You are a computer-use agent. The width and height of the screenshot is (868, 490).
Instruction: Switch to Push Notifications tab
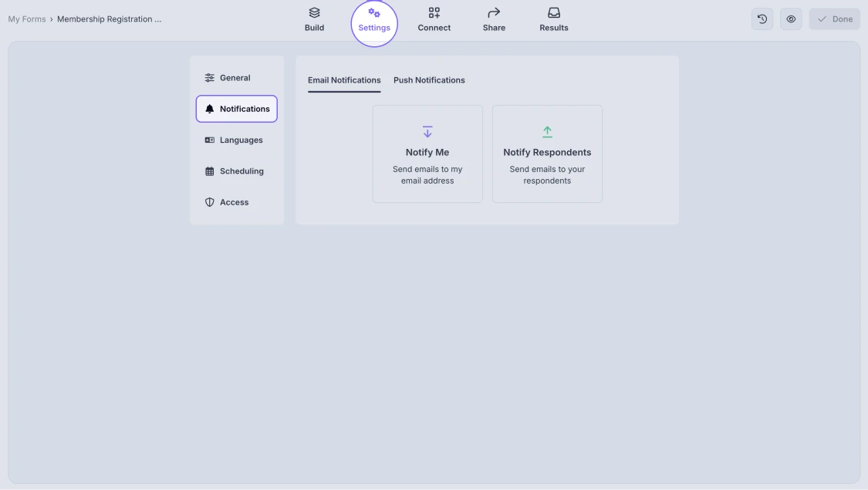(x=429, y=80)
